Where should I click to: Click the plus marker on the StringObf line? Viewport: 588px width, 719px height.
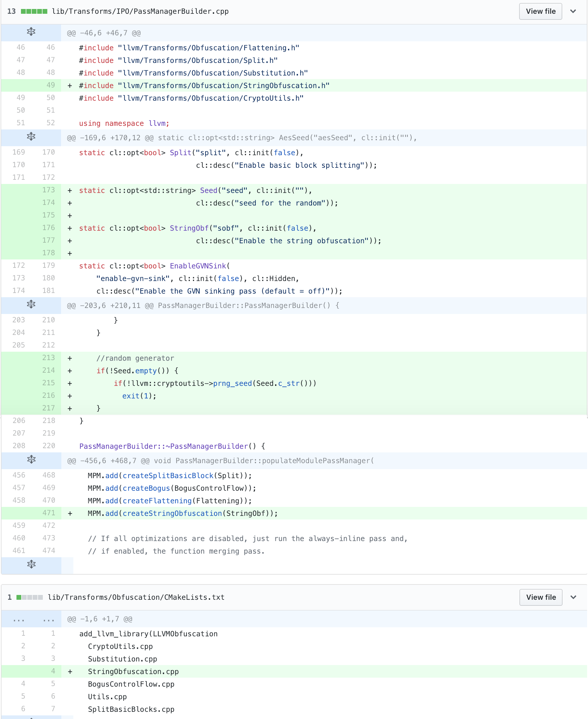pyautogui.click(x=70, y=229)
